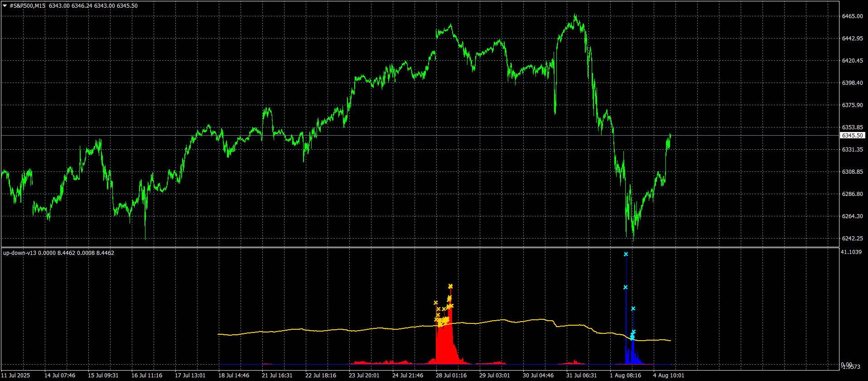Click the 6465.00 price axis label
This screenshot has width=868, height=381.
click(x=852, y=16)
